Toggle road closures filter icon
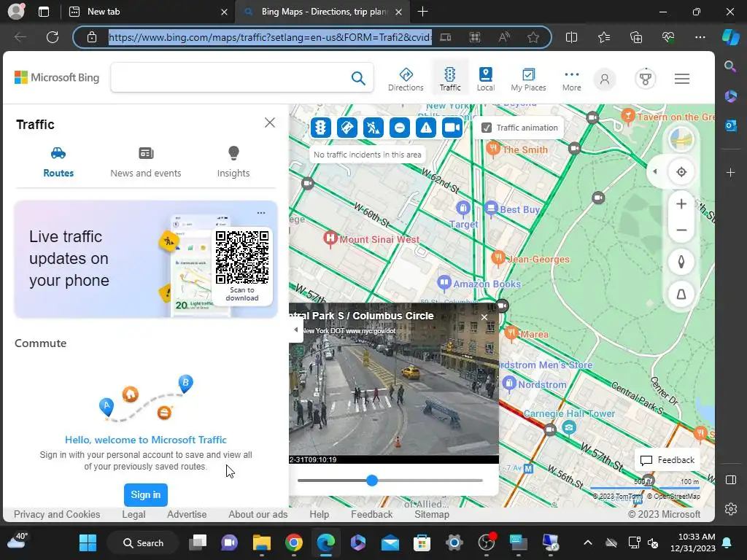The height and width of the screenshot is (560, 747). 399,128
